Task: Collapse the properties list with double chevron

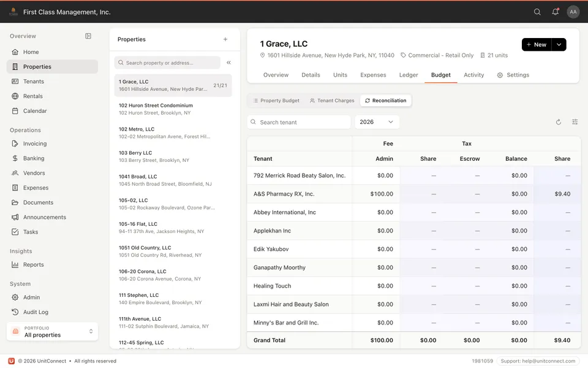Action: (x=228, y=63)
